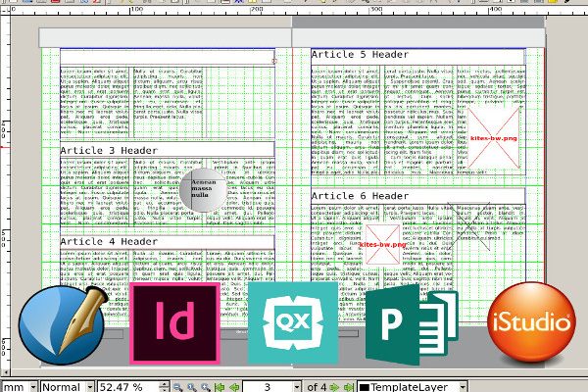Select the Article 6 Header frame

[418, 196]
